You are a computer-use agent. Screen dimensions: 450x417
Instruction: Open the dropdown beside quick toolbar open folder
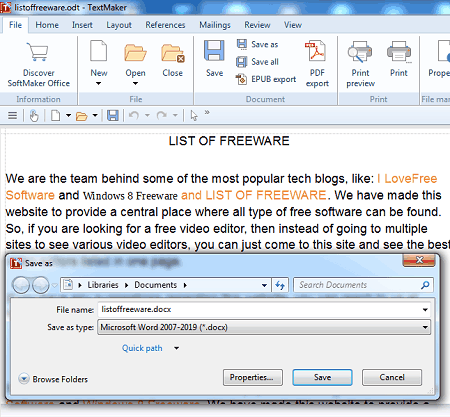click(x=95, y=116)
